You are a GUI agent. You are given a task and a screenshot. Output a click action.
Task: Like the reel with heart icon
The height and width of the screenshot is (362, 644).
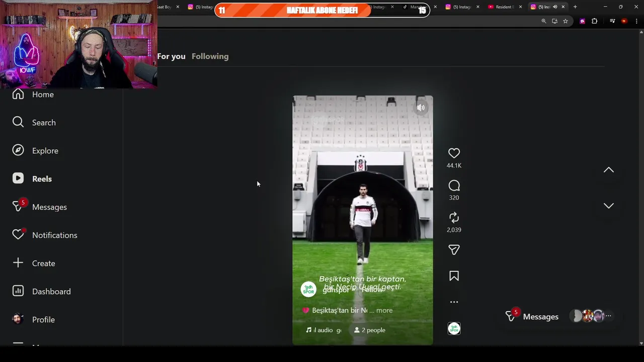pos(454,153)
